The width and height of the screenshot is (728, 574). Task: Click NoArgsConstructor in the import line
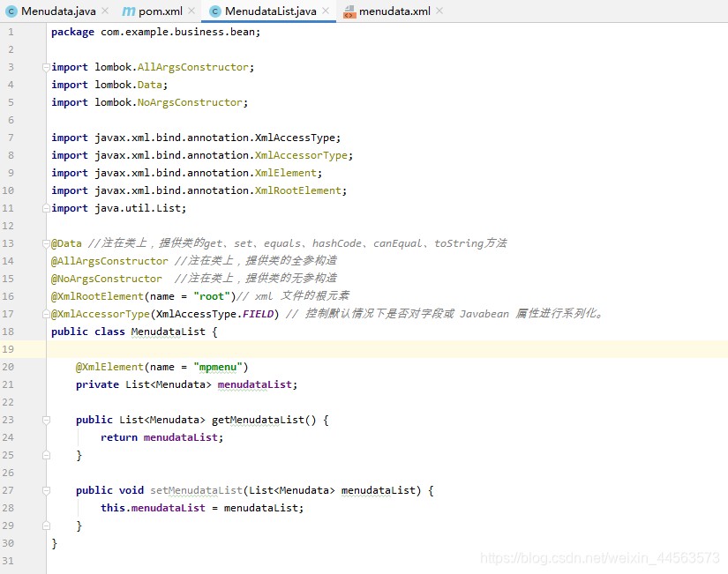[190, 102]
